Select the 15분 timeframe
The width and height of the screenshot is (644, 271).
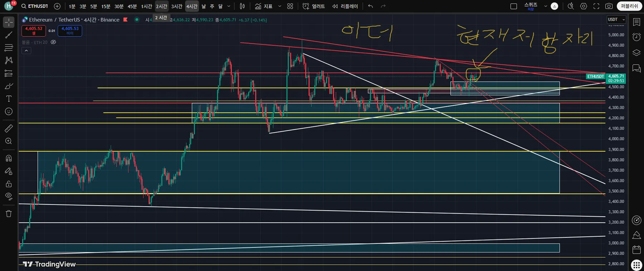tap(106, 6)
